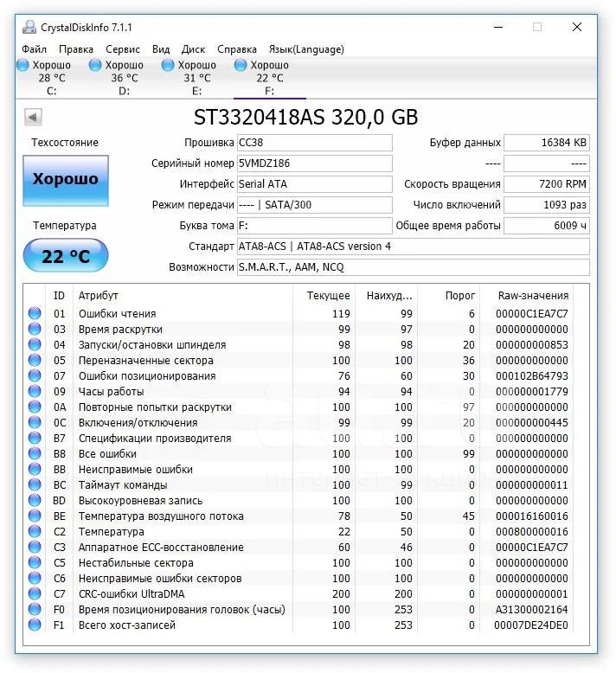Click status icon for Все ошибки row
Screen dimensions: 616x673
pyautogui.click(x=35, y=453)
